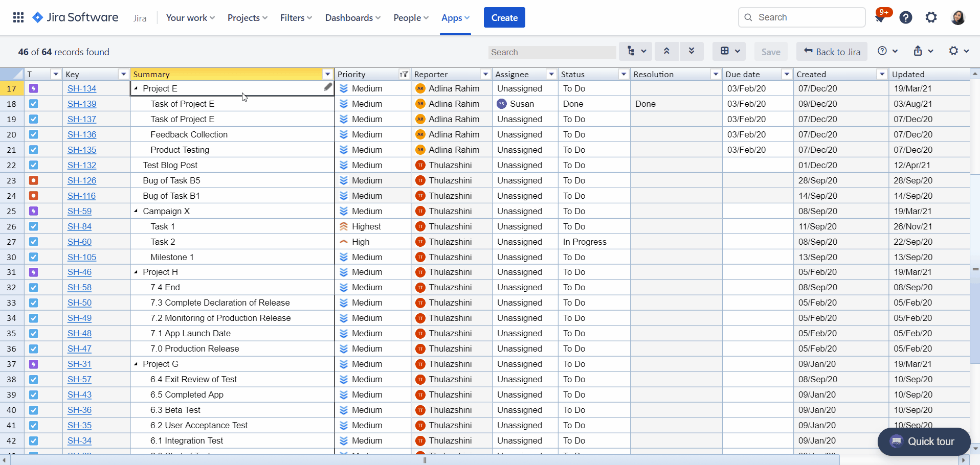Click the task checkbox icon for SH-58
Viewport: 980px width, 465px height.
click(33, 288)
